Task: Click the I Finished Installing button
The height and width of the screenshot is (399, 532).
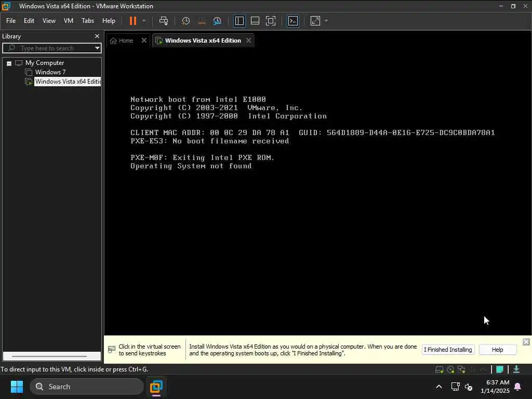Action: point(448,350)
